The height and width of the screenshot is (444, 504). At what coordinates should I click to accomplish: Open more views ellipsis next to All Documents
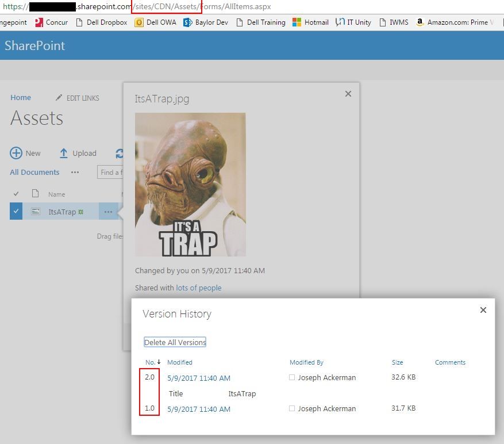[x=75, y=173]
